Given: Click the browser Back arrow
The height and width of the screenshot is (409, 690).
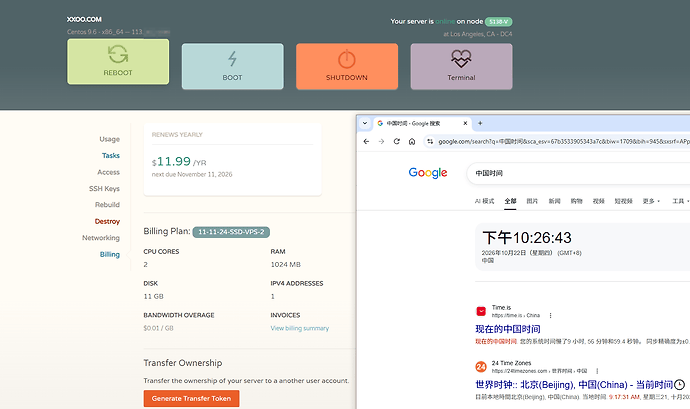Looking at the screenshot, I should 366,141.
